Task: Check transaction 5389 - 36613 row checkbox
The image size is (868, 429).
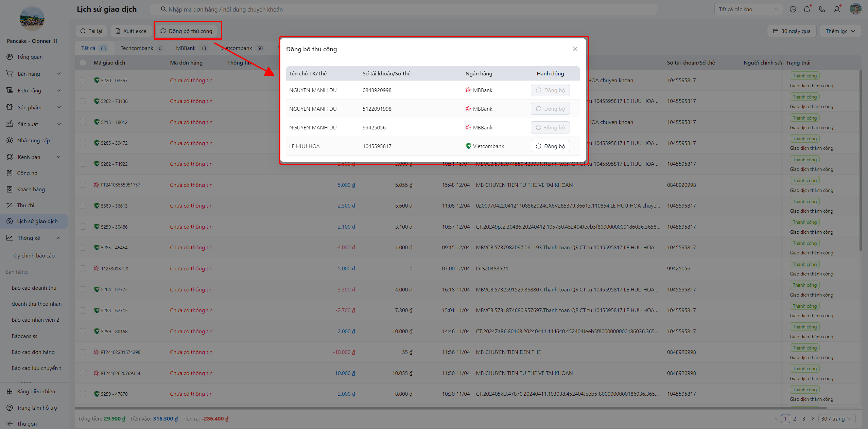Action: pos(83,206)
